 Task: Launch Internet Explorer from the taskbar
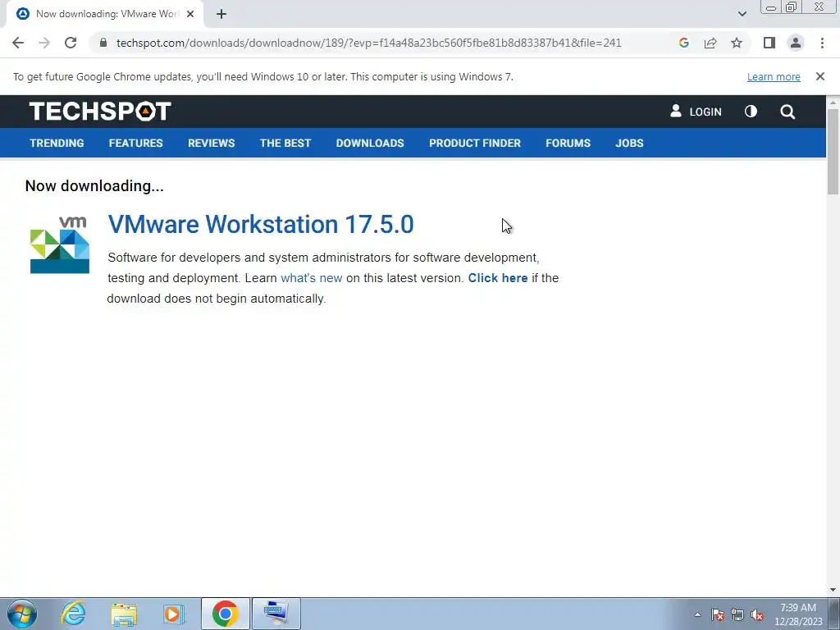click(x=73, y=614)
